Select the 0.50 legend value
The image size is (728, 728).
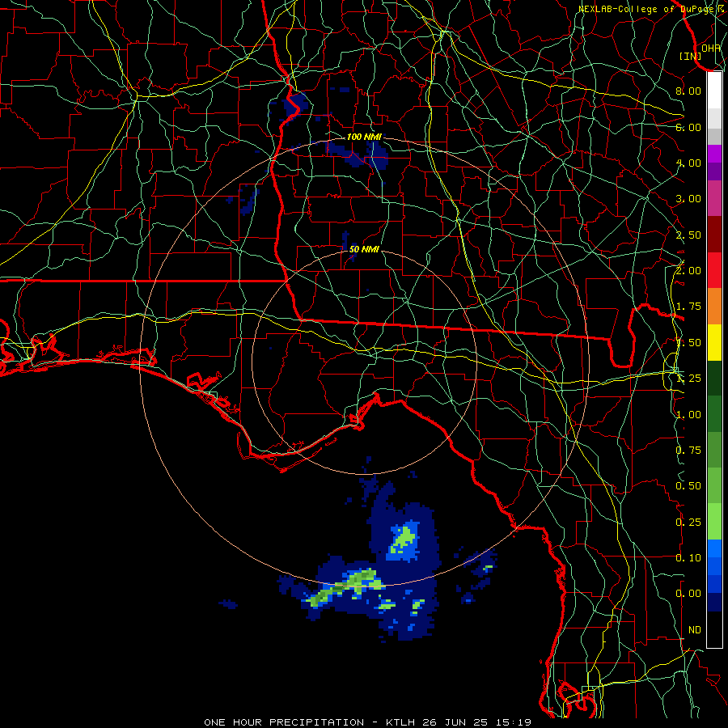pos(688,486)
